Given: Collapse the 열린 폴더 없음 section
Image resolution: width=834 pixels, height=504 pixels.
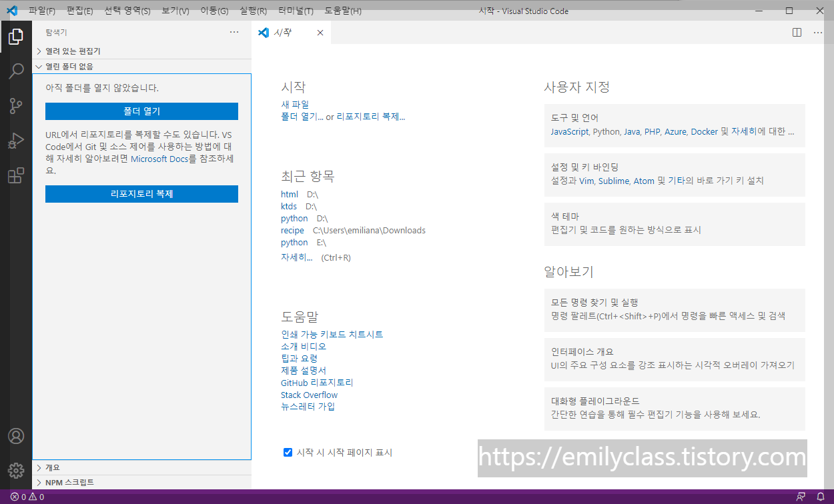Looking at the screenshot, I should pos(141,66).
